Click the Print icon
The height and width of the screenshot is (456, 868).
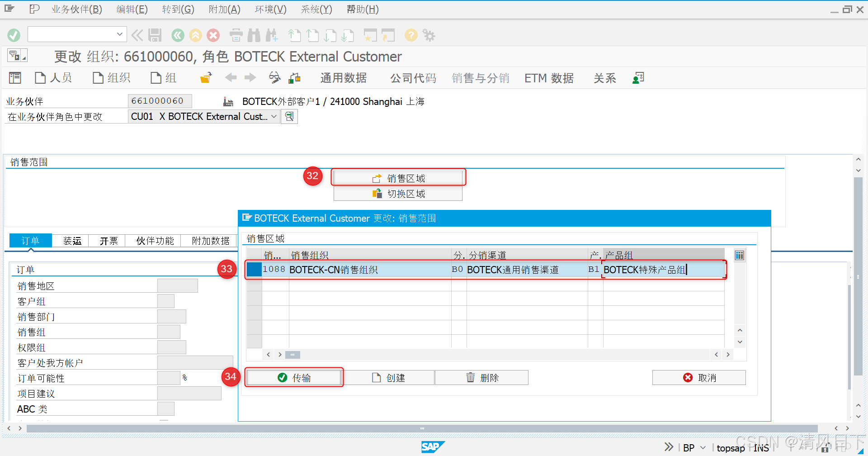[236, 35]
